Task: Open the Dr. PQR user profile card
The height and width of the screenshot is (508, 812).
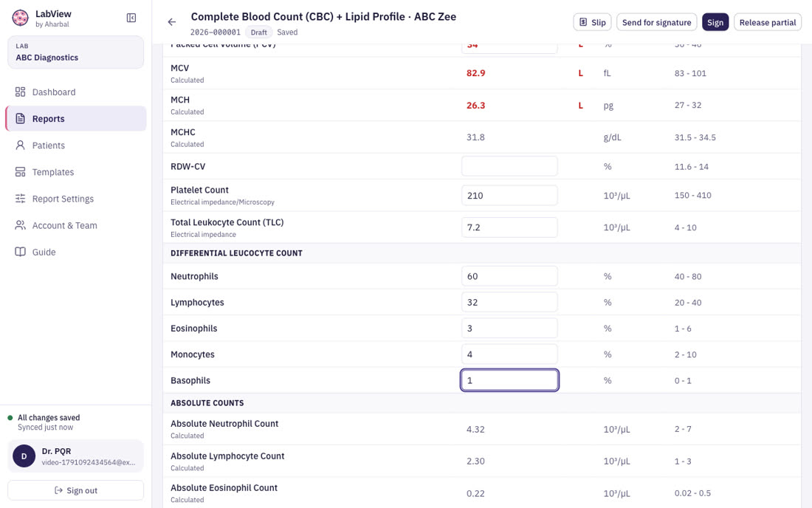Action: [x=75, y=456]
